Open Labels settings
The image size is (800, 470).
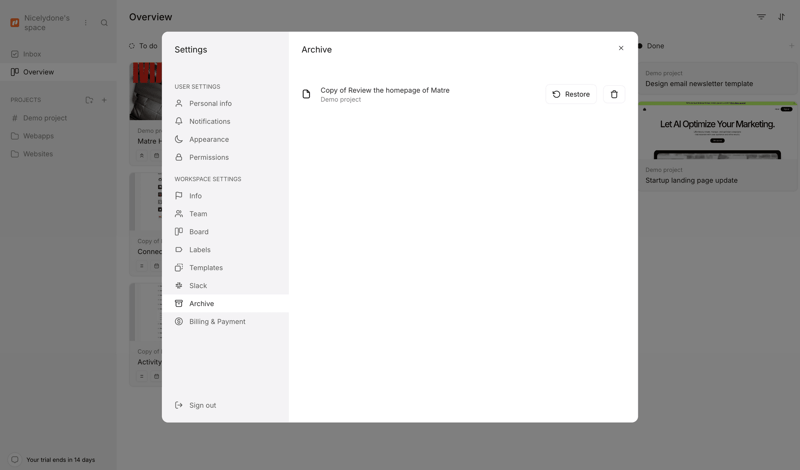click(x=225, y=250)
